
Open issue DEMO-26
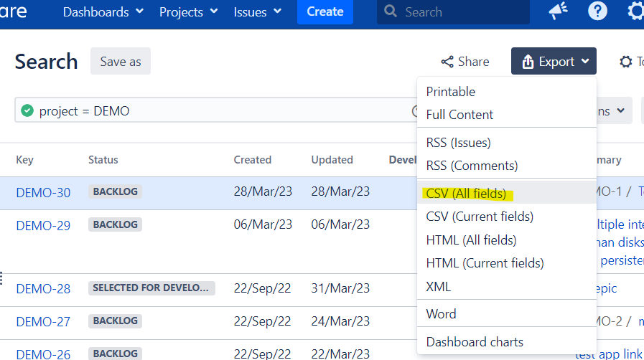coord(43,354)
